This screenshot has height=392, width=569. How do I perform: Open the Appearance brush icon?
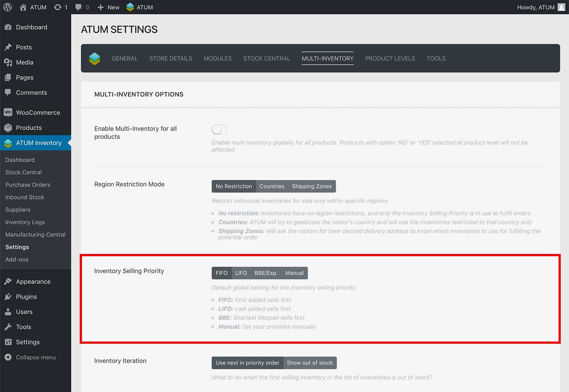[8, 281]
